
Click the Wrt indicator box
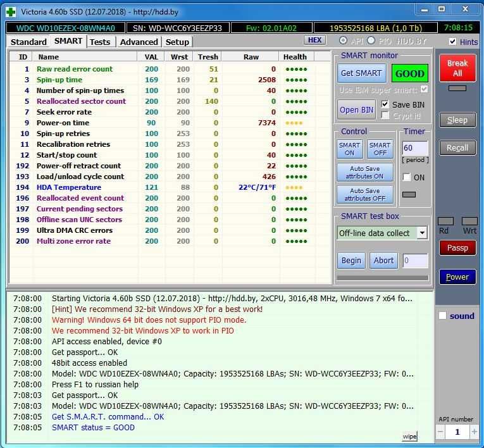point(469,221)
